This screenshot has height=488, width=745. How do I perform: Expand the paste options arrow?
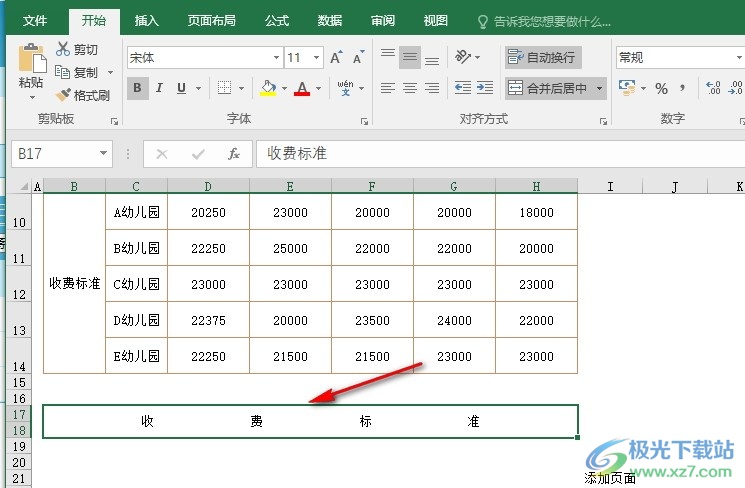[32, 98]
